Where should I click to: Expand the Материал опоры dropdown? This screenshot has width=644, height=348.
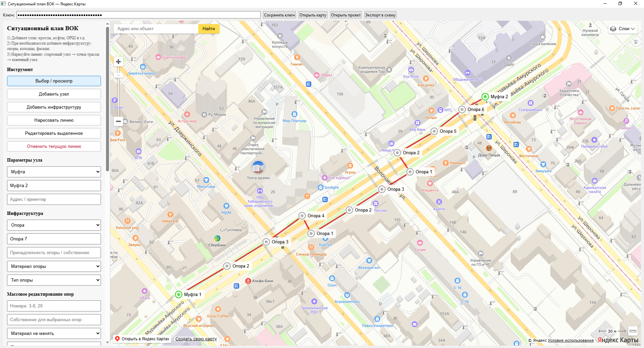[x=54, y=267]
